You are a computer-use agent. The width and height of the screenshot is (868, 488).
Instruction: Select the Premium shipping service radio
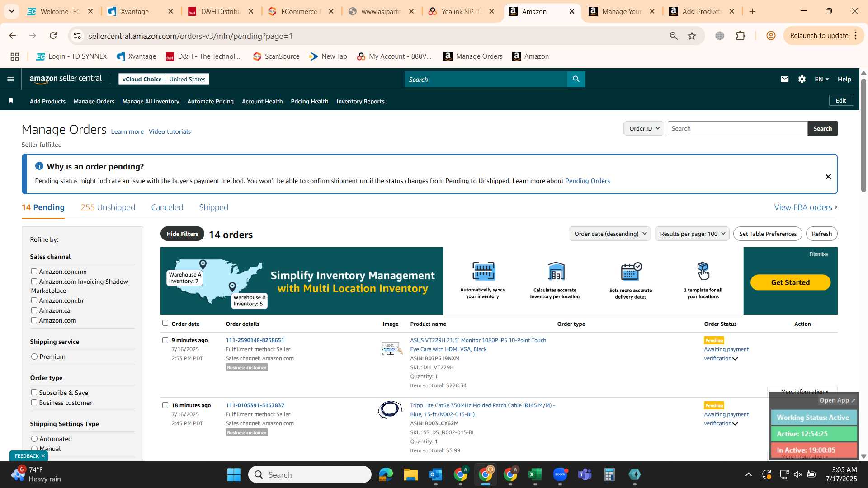coord(34,357)
